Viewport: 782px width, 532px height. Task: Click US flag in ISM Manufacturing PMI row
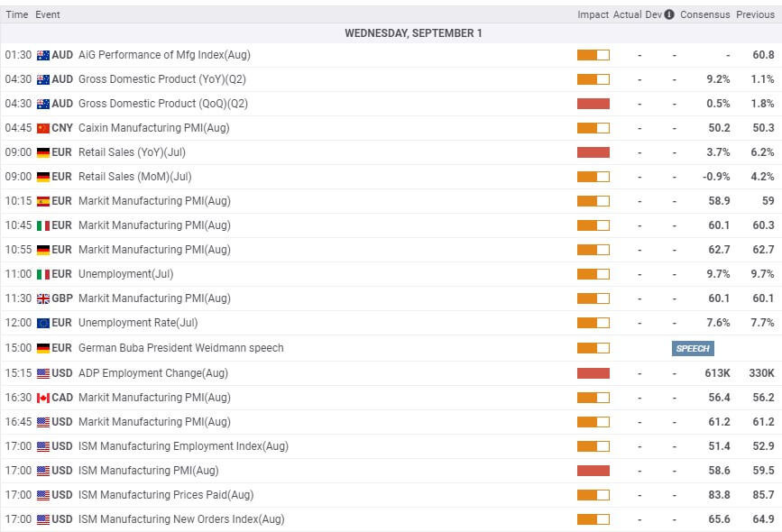[x=43, y=471]
